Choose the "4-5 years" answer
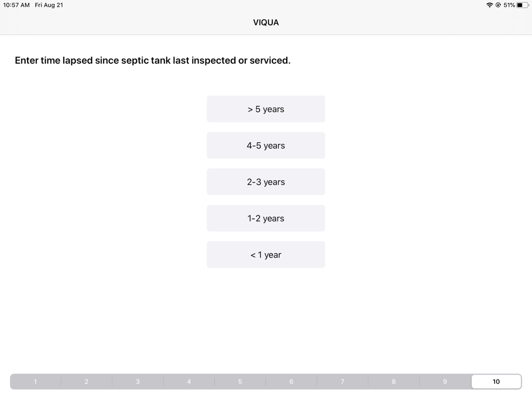 (x=266, y=145)
